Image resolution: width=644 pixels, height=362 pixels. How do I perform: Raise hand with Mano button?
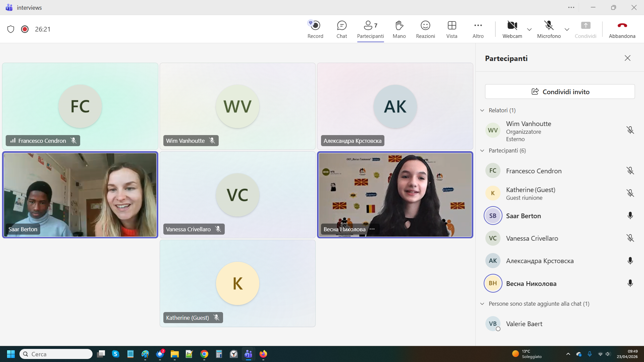[399, 29]
